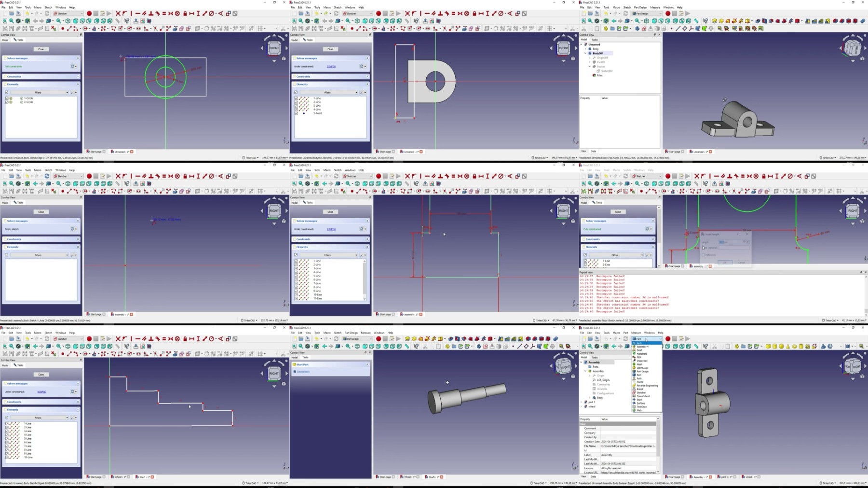Click 'Create body' link under Start Part
The image size is (868, 488).
303,372
